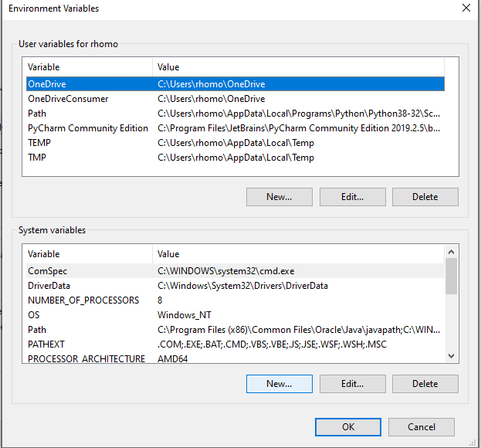Click New... under User variables

[279, 197]
